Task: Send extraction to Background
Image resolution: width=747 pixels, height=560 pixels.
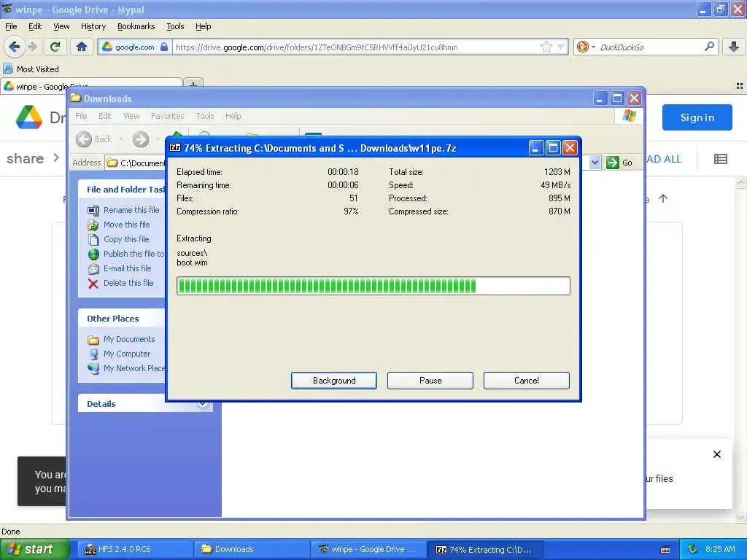Action: coord(334,381)
